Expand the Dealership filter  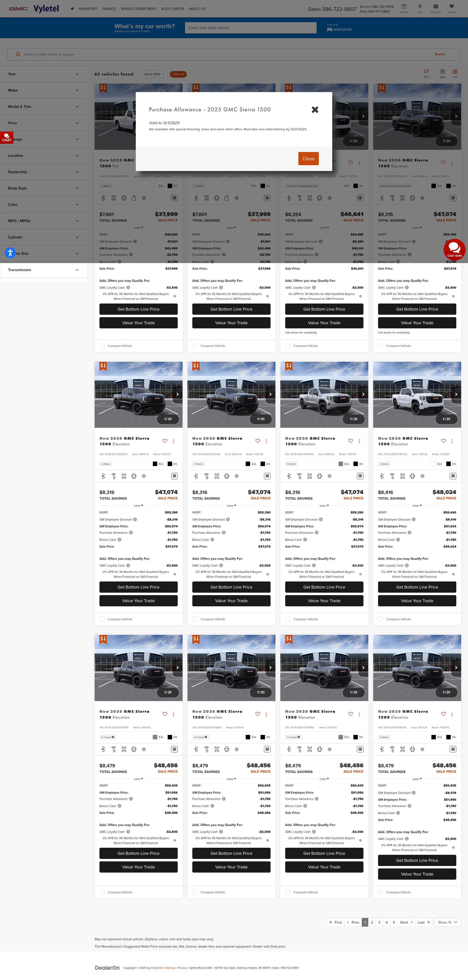[x=44, y=172]
